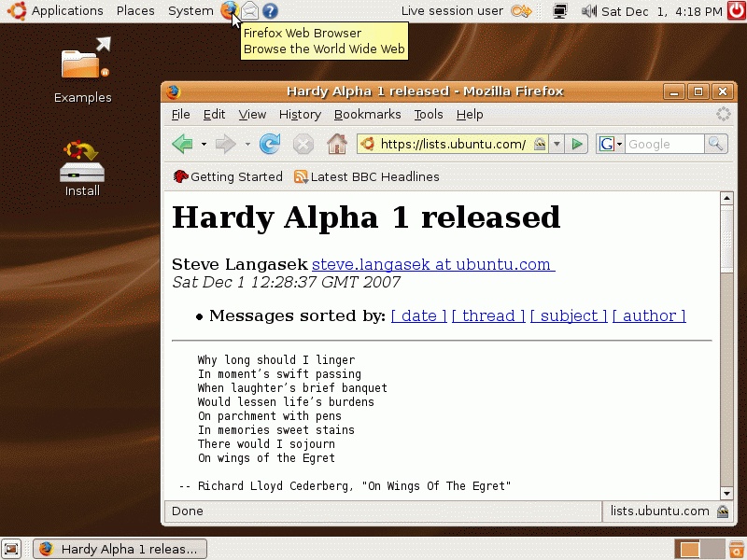Click the Hardy Alpha 1 taskbar button

[x=120, y=549]
